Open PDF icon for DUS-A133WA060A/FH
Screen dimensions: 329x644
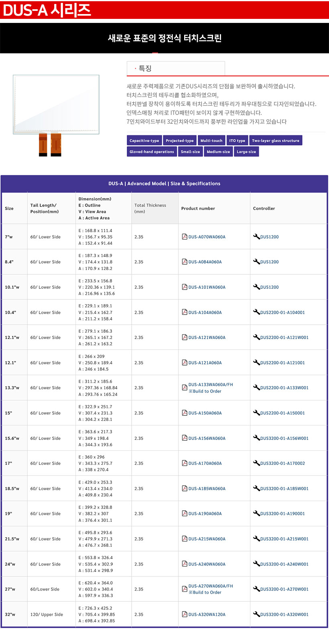(185, 388)
